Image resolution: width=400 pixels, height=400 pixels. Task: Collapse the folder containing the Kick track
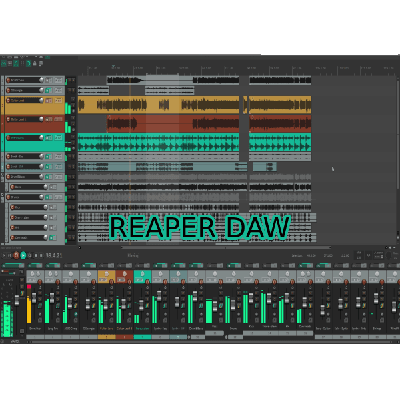(x=3, y=194)
